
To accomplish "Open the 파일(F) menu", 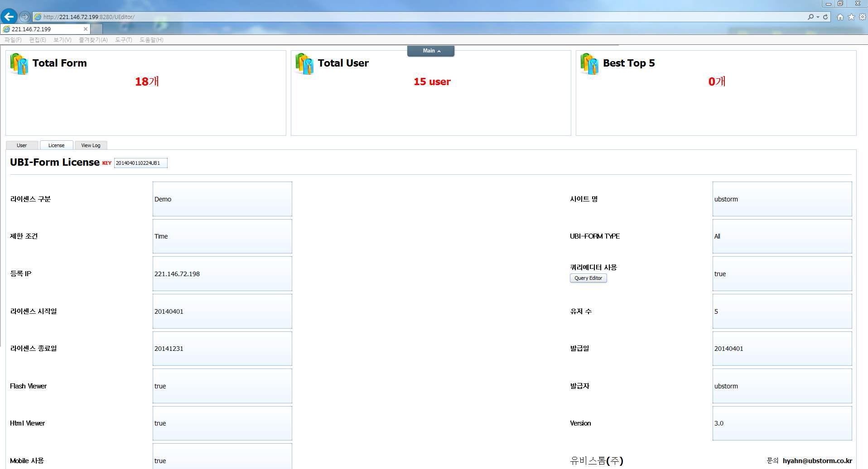I will (13, 40).
